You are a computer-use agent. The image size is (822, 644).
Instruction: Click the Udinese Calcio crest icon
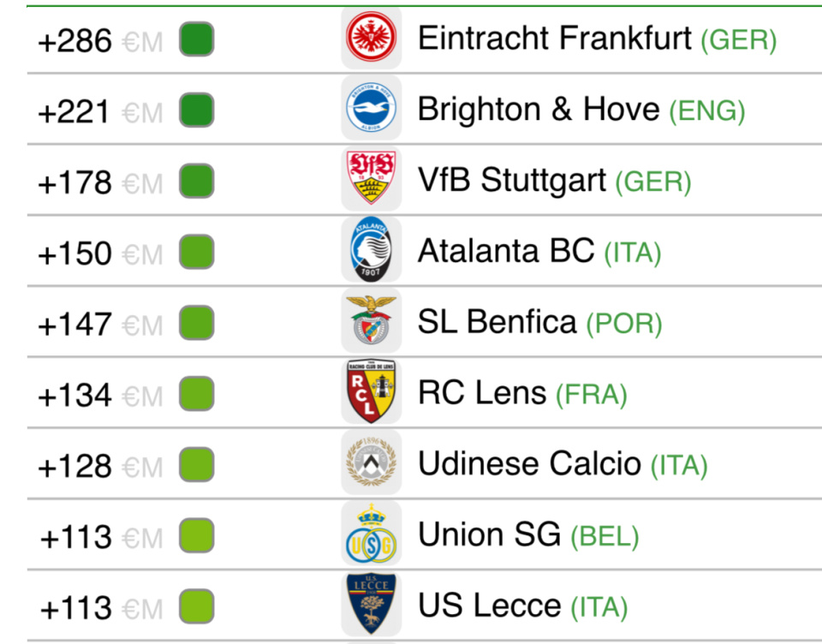click(371, 464)
